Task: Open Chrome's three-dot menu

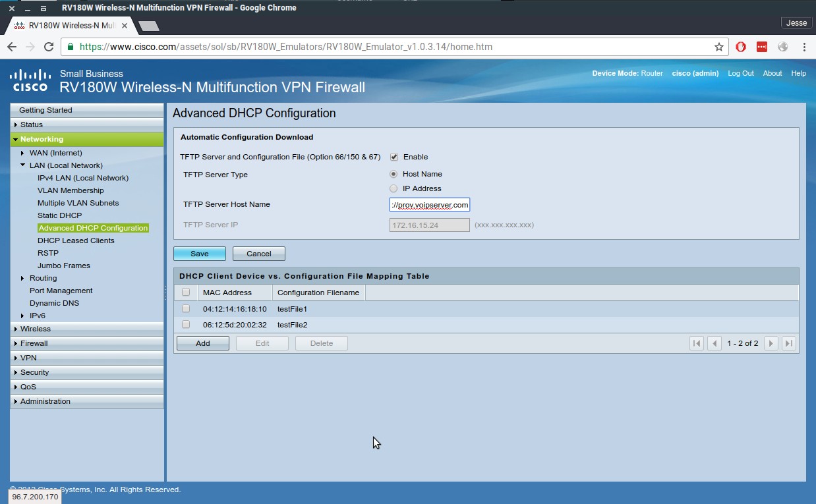Action: (x=804, y=47)
